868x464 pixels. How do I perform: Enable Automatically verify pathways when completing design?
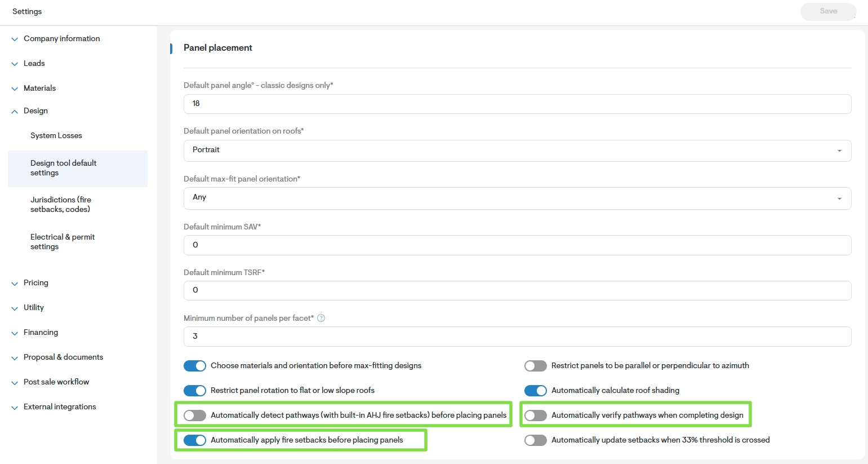click(536, 416)
